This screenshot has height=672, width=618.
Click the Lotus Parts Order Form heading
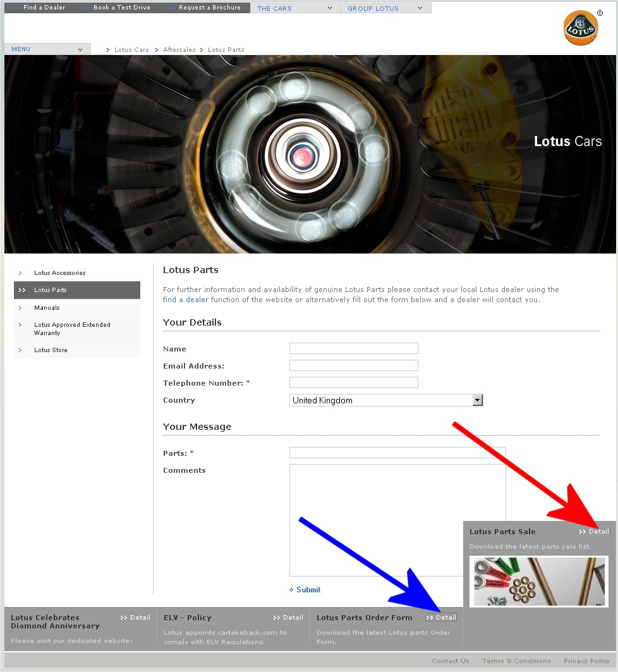click(365, 618)
